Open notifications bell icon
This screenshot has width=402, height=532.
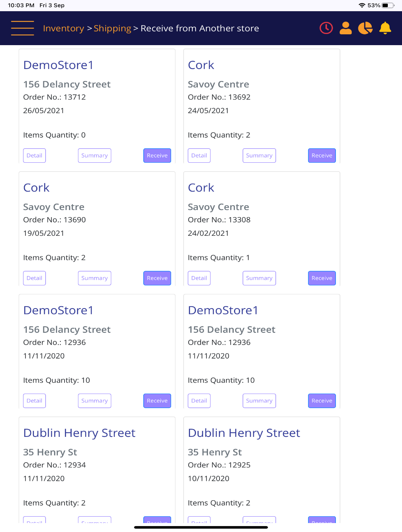coord(385,28)
